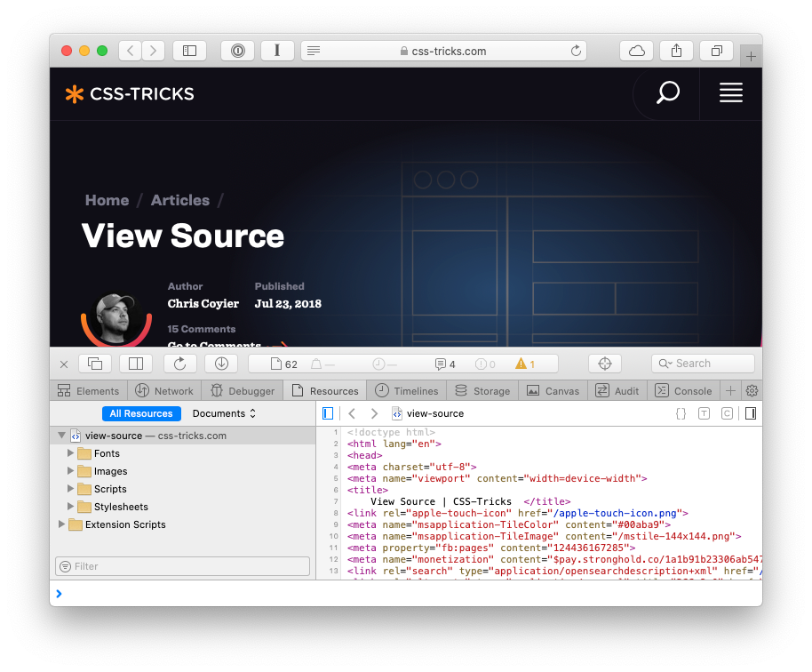This screenshot has height=672, width=812.
Task: Open the 1Password extension icon
Action: 238,51
